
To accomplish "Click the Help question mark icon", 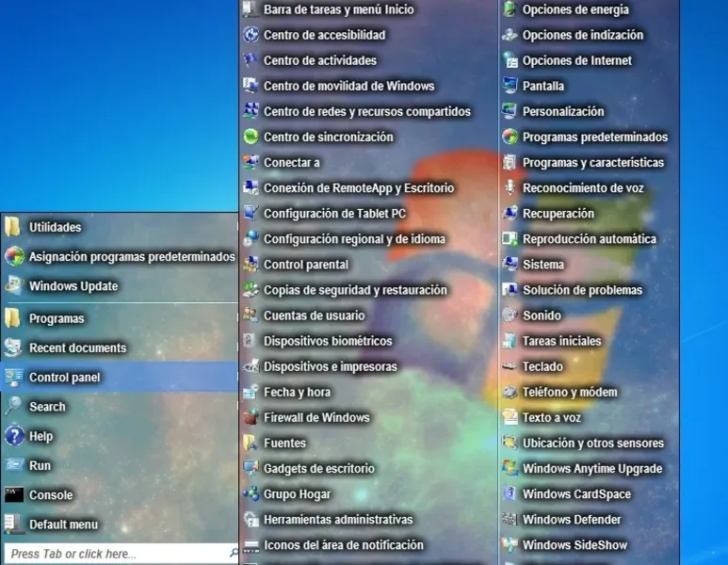I will point(14,436).
